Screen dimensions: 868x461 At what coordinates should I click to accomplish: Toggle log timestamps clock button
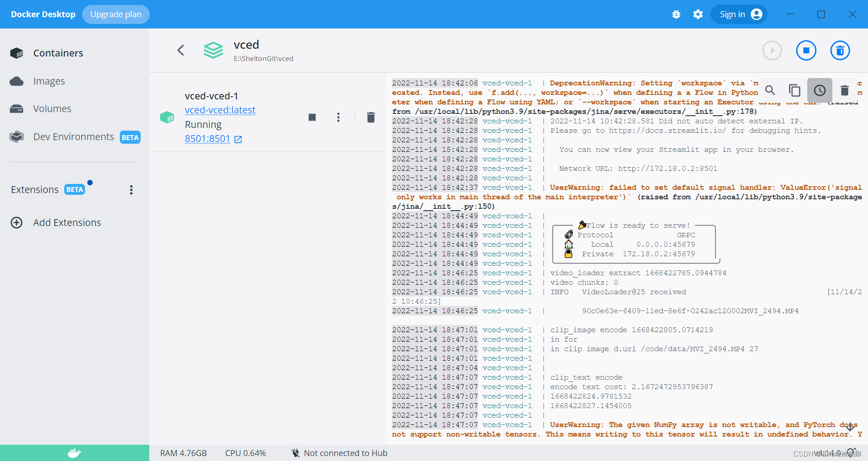820,90
